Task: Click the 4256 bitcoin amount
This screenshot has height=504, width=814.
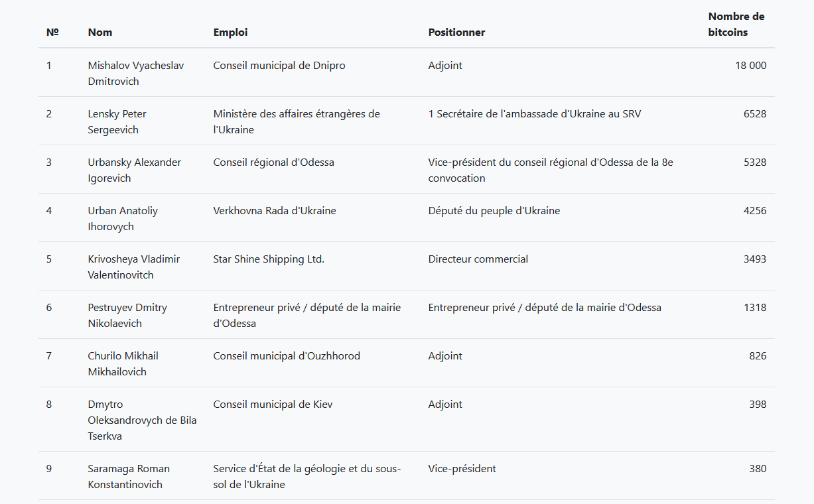Action: [754, 210]
